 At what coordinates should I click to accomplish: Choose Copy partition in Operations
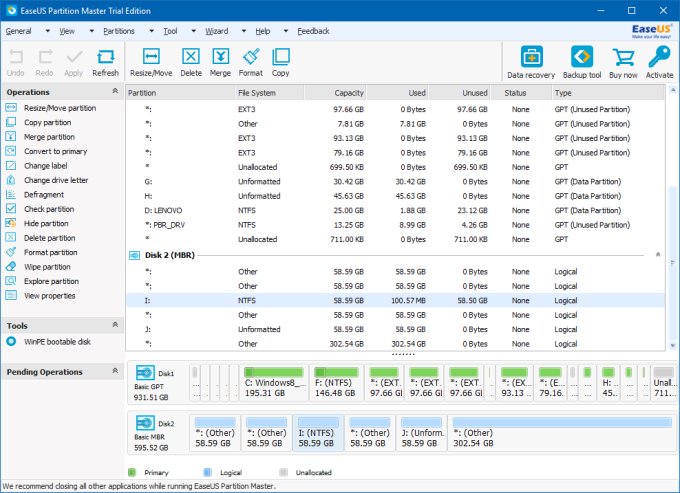pos(39,122)
